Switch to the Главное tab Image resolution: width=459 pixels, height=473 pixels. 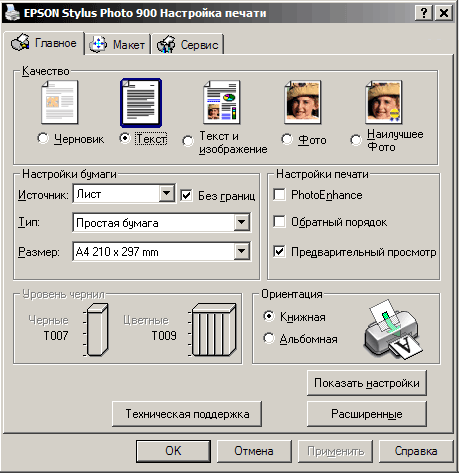pyautogui.click(x=44, y=43)
